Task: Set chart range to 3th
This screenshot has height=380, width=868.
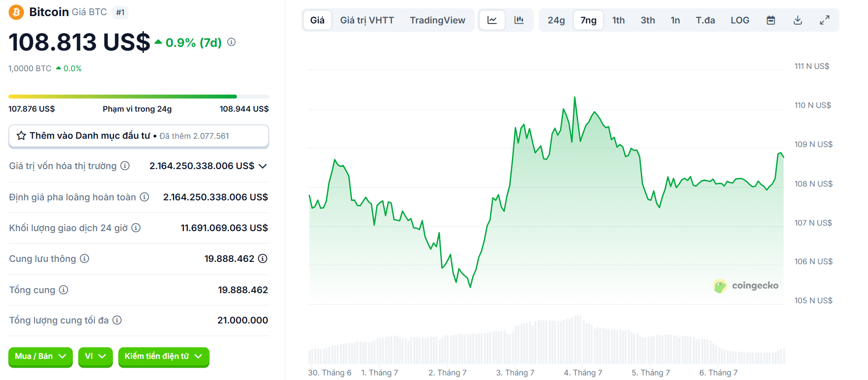Action: [648, 20]
